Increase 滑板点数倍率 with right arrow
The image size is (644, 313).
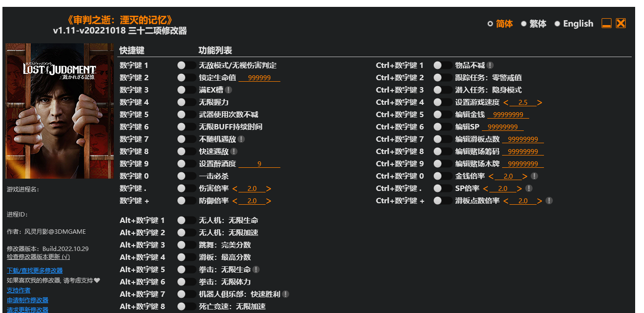540,201
